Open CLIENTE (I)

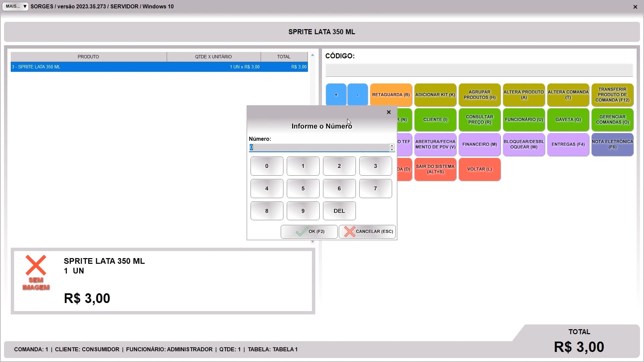click(435, 120)
